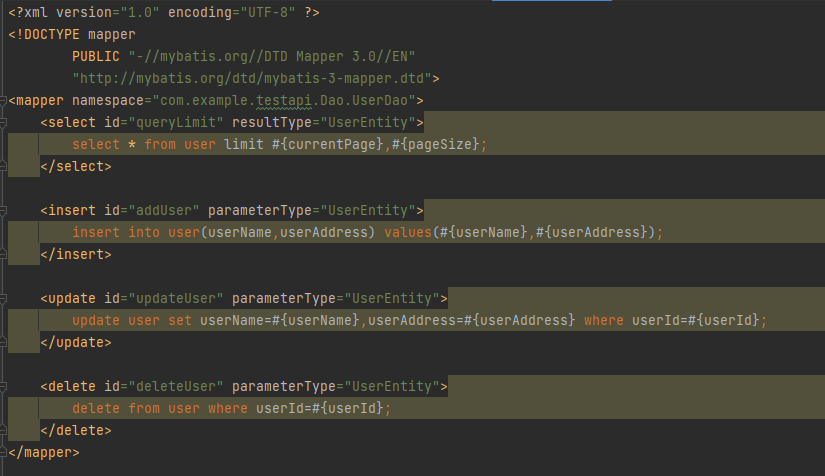Collapse the mapper element fold marker
825x476 pixels.
tap(4, 100)
